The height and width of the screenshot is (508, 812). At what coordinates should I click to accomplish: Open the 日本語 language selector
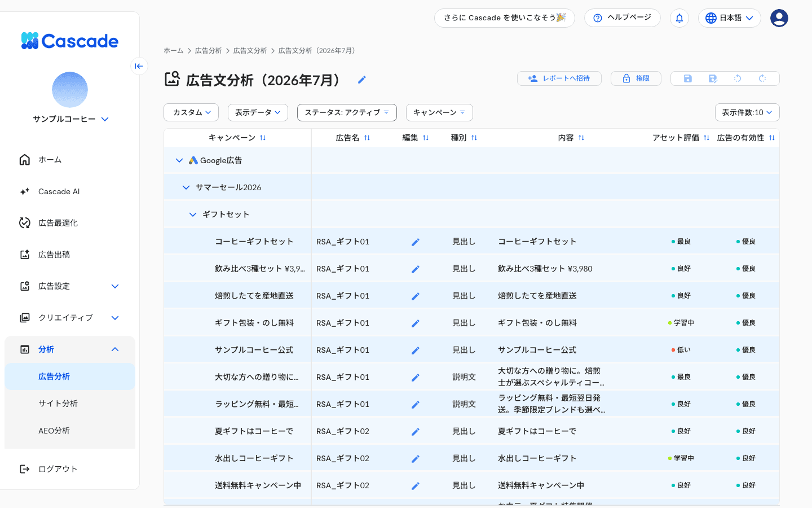(730, 18)
